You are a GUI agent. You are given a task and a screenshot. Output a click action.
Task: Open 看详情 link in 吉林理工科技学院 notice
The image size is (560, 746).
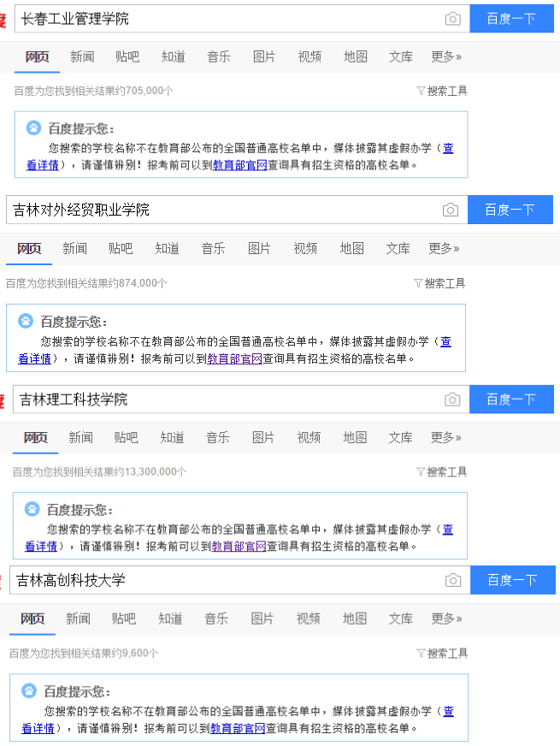click(x=41, y=546)
